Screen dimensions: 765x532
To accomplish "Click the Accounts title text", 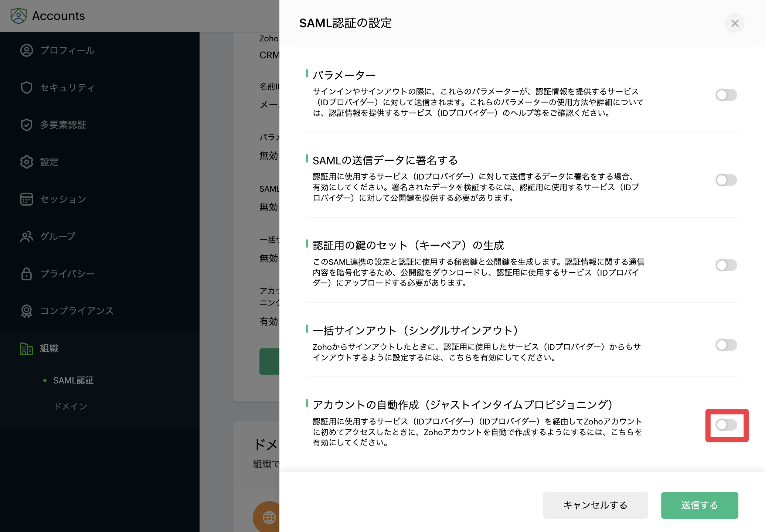I will tap(58, 16).
